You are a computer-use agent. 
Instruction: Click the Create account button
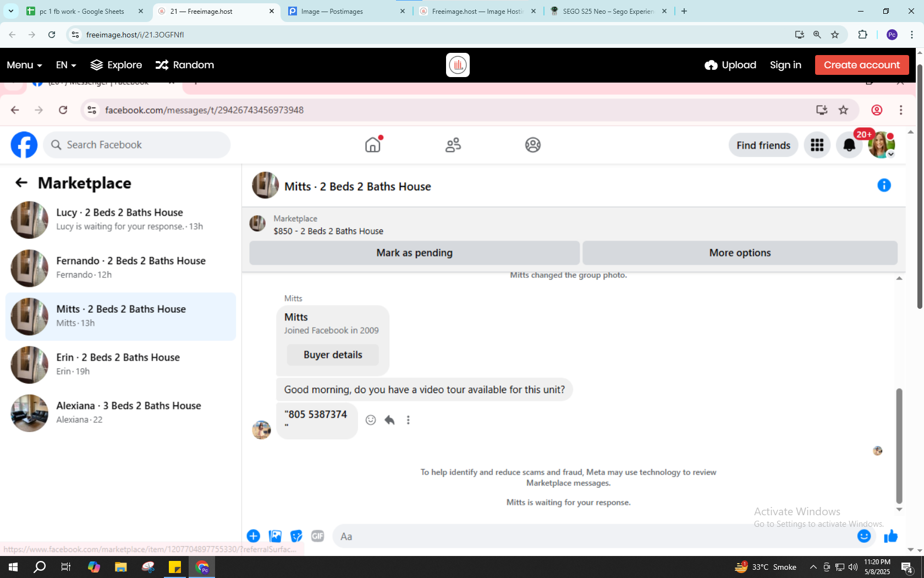pos(862,65)
